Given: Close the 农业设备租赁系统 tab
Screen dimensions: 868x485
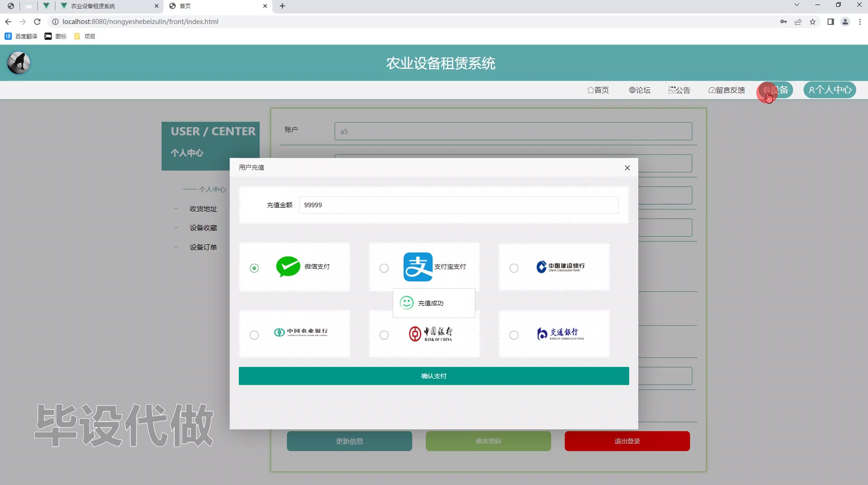Looking at the screenshot, I should 156,6.
